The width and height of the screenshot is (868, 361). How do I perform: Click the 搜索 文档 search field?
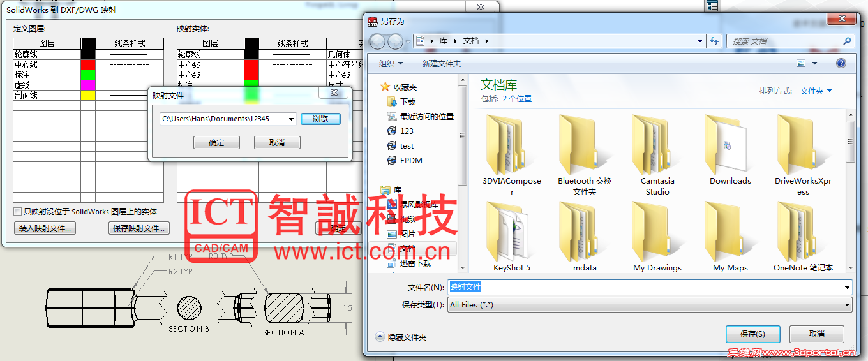coord(790,41)
